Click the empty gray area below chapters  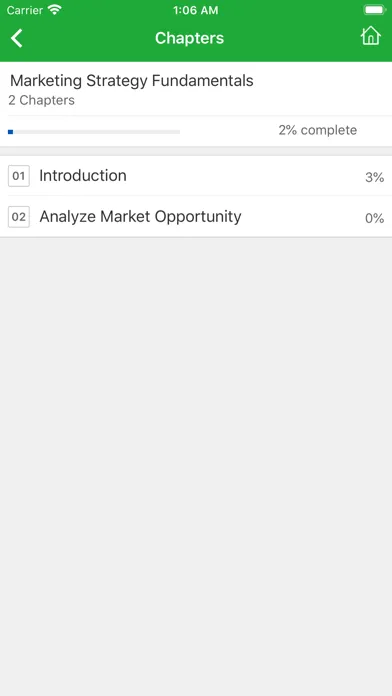pyautogui.click(x=196, y=466)
